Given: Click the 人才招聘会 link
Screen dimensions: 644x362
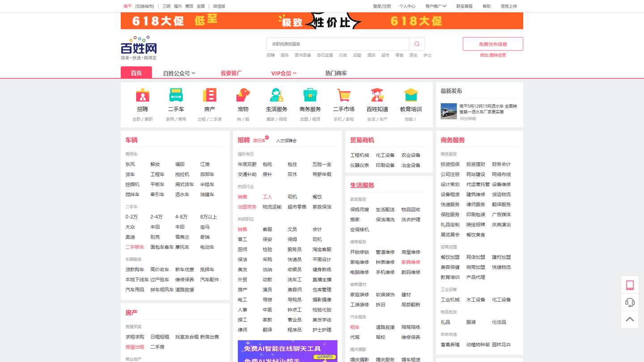Looking at the screenshot, I should point(286,141).
